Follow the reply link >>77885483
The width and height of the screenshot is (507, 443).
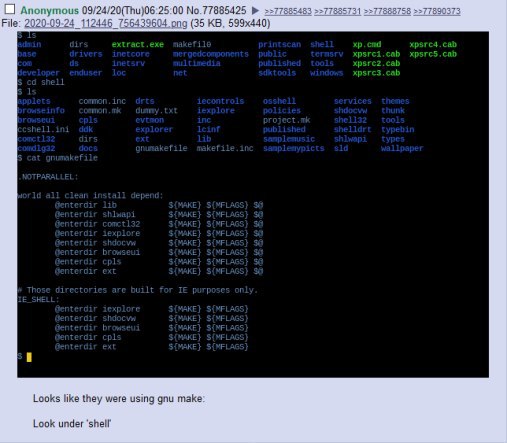[x=288, y=11]
